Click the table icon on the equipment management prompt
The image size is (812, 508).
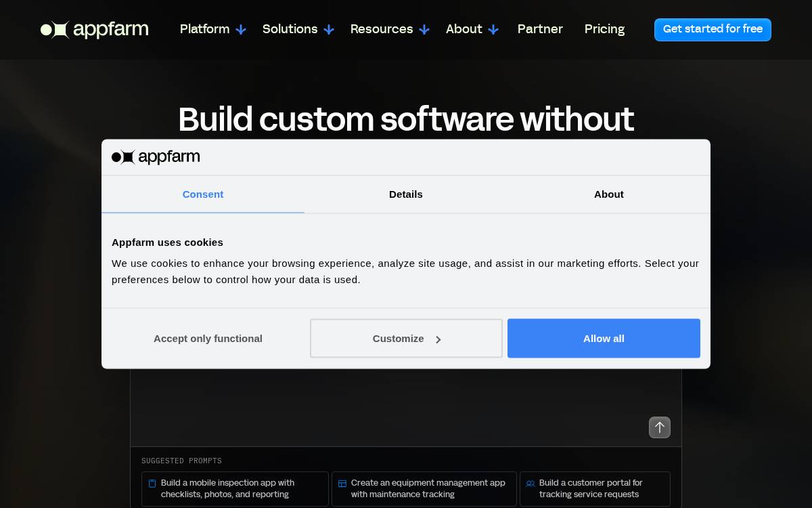[342, 484]
